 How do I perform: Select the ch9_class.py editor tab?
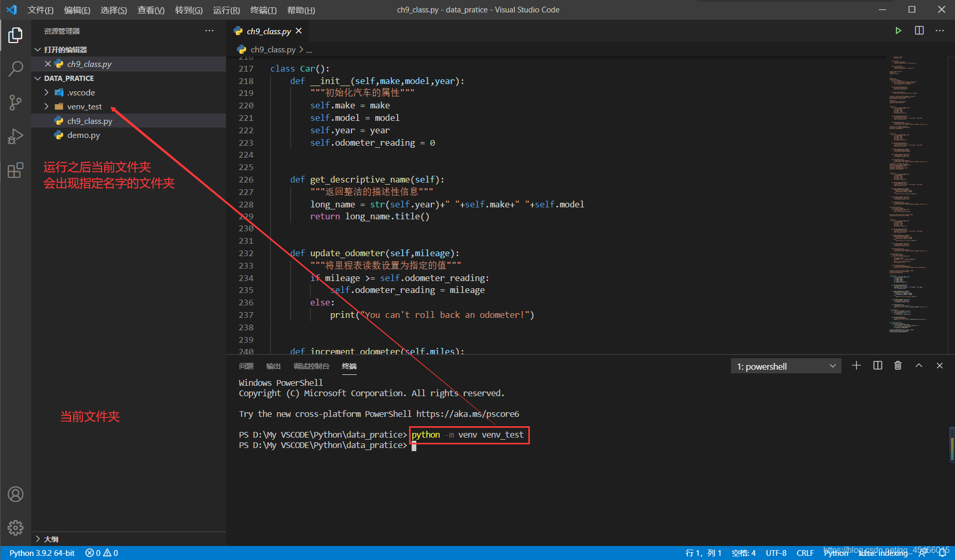(x=268, y=31)
